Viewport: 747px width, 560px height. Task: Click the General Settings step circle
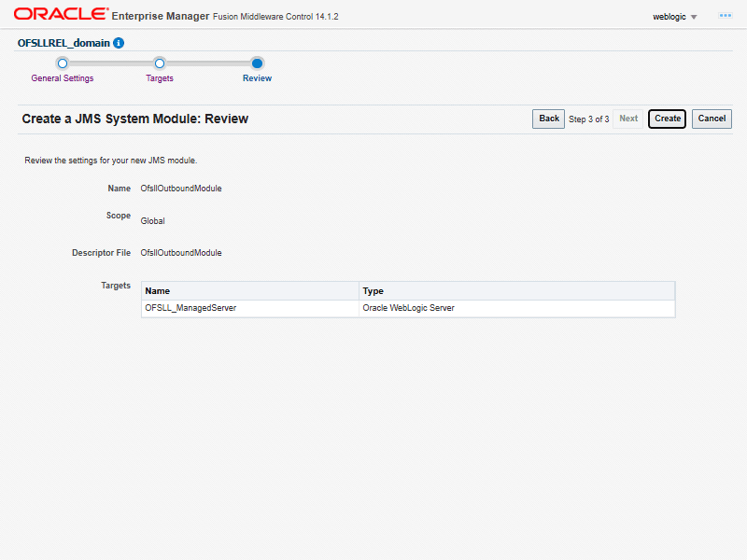pos(63,63)
